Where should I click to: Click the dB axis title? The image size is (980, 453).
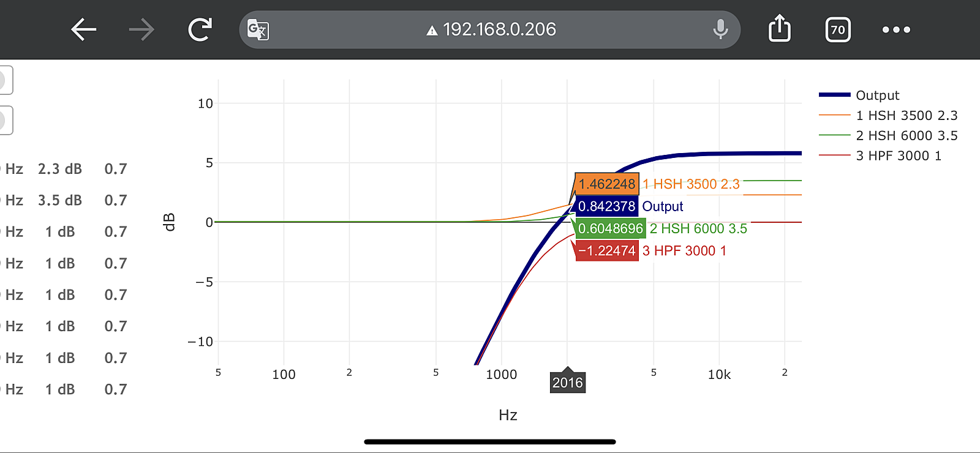pyautogui.click(x=170, y=222)
